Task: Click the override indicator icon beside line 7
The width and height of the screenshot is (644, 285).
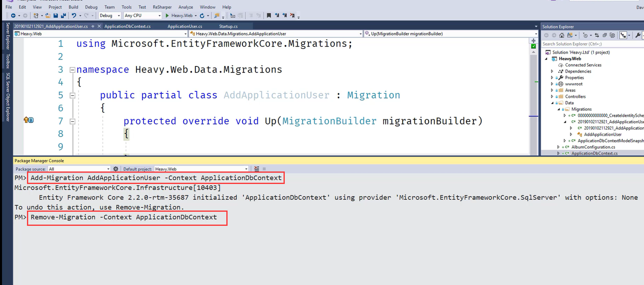Action: [29, 120]
